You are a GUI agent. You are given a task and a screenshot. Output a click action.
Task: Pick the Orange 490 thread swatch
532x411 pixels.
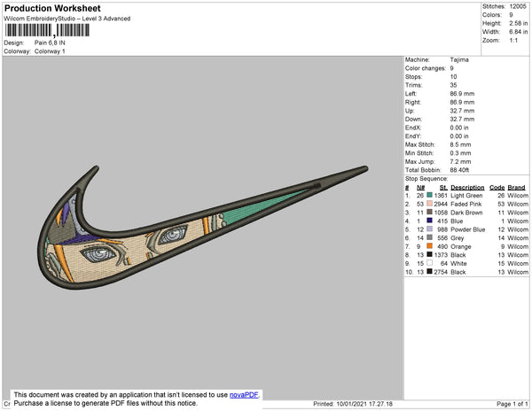point(429,246)
